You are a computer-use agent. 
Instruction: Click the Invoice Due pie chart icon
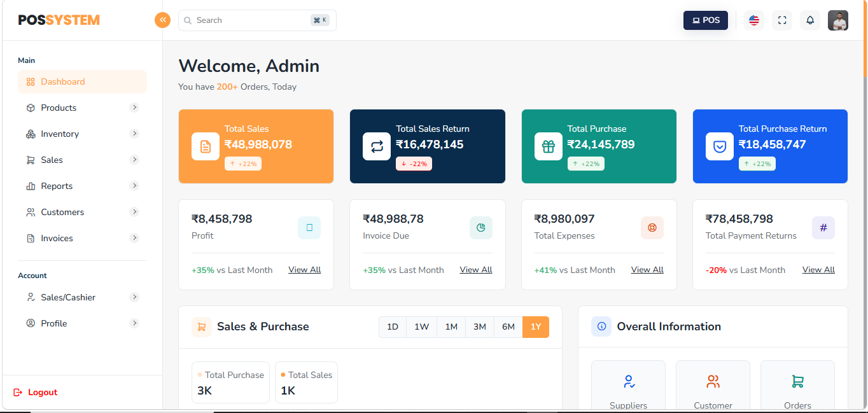(x=481, y=228)
